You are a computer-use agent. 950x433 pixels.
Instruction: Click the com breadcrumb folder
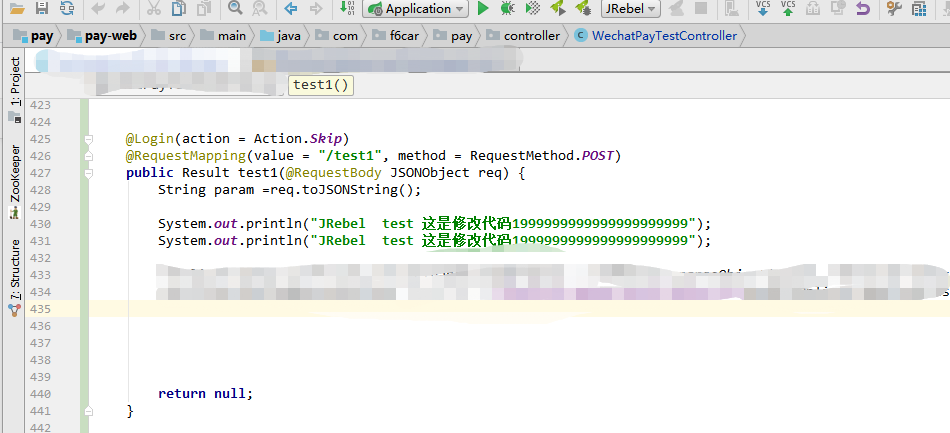tap(337, 36)
